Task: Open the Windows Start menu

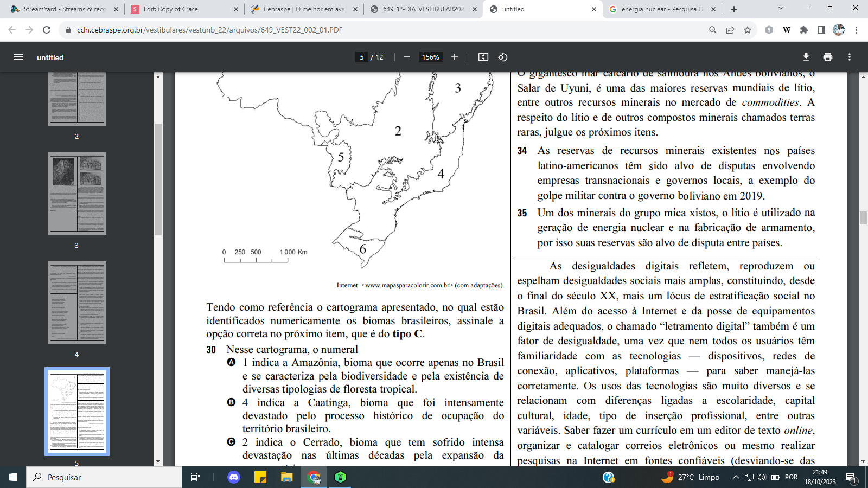Action: (13, 477)
